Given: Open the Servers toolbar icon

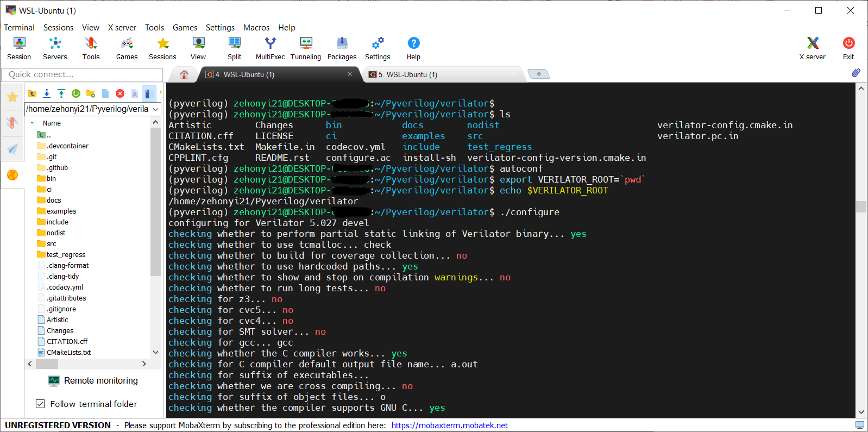Looking at the screenshot, I should pos(55,48).
